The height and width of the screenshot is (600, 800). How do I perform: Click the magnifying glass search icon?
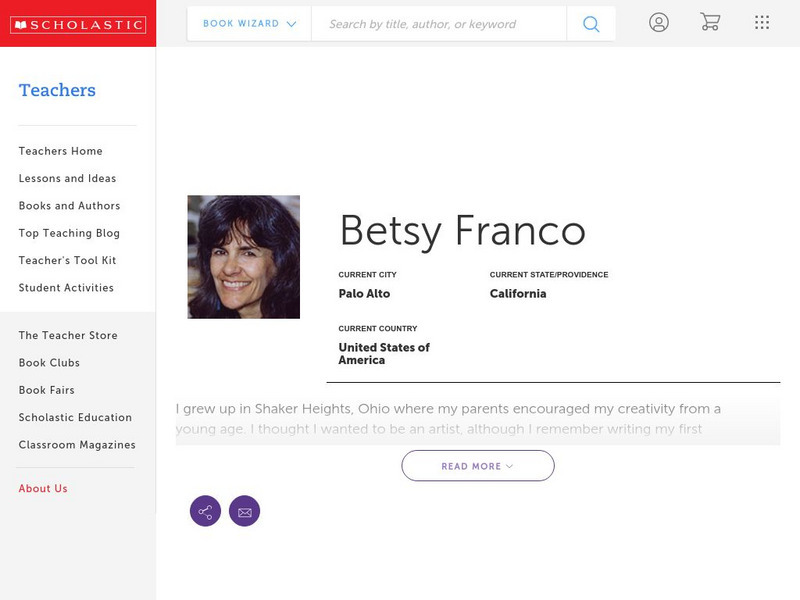[591, 24]
